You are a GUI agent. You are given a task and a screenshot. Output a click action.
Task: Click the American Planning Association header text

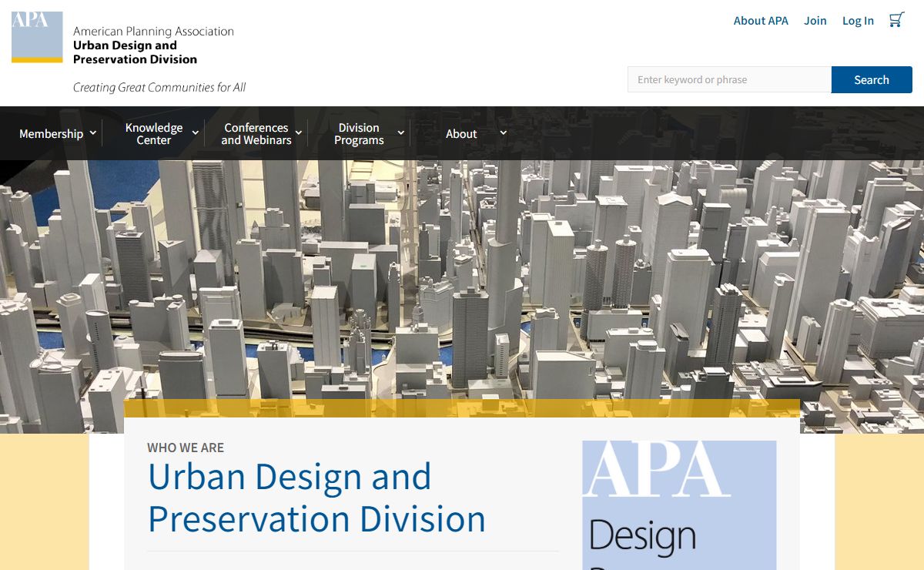click(x=153, y=32)
